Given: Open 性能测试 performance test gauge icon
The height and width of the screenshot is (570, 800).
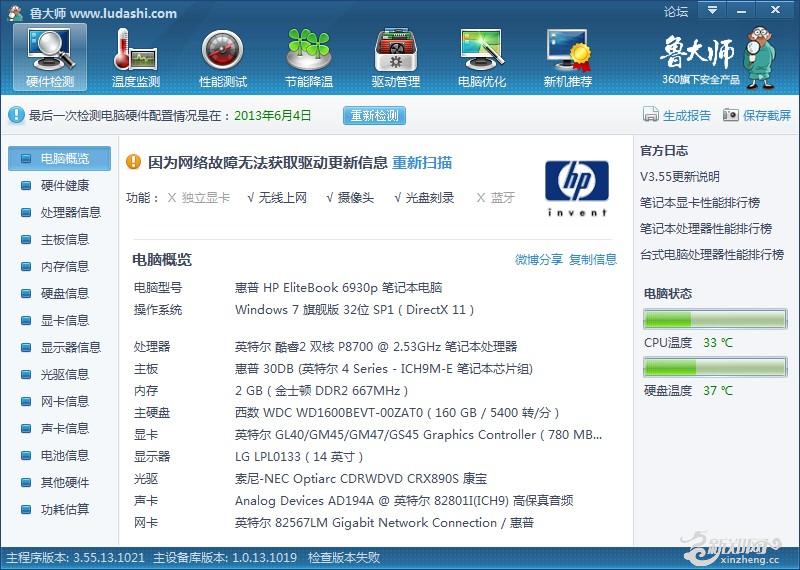Looking at the screenshot, I should tap(222, 57).
